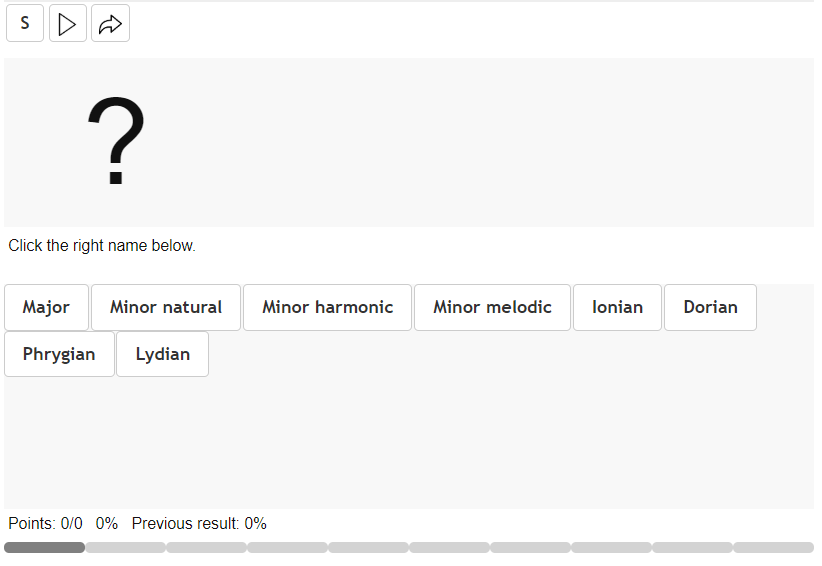Viewport: 822px width, 566px height.
Task: Click the S settings button
Action: (25, 24)
